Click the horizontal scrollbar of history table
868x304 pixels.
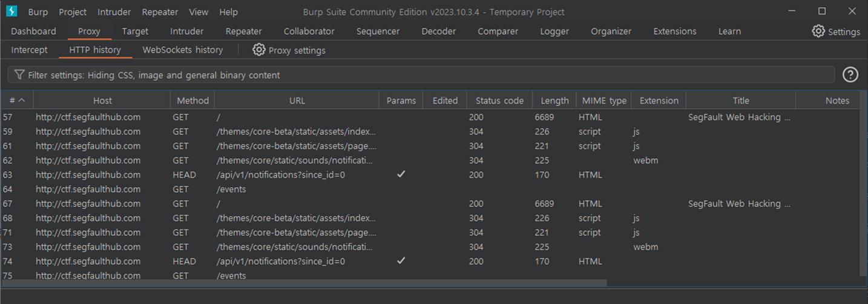pyautogui.click(x=304, y=283)
